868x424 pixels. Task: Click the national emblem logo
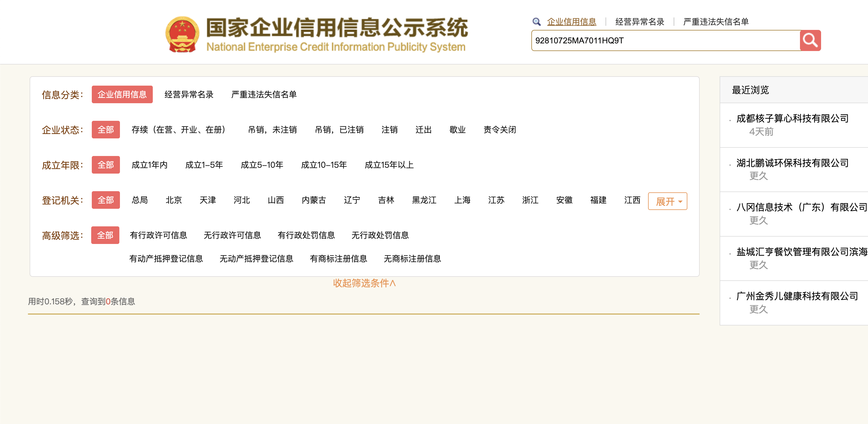pyautogui.click(x=182, y=35)
